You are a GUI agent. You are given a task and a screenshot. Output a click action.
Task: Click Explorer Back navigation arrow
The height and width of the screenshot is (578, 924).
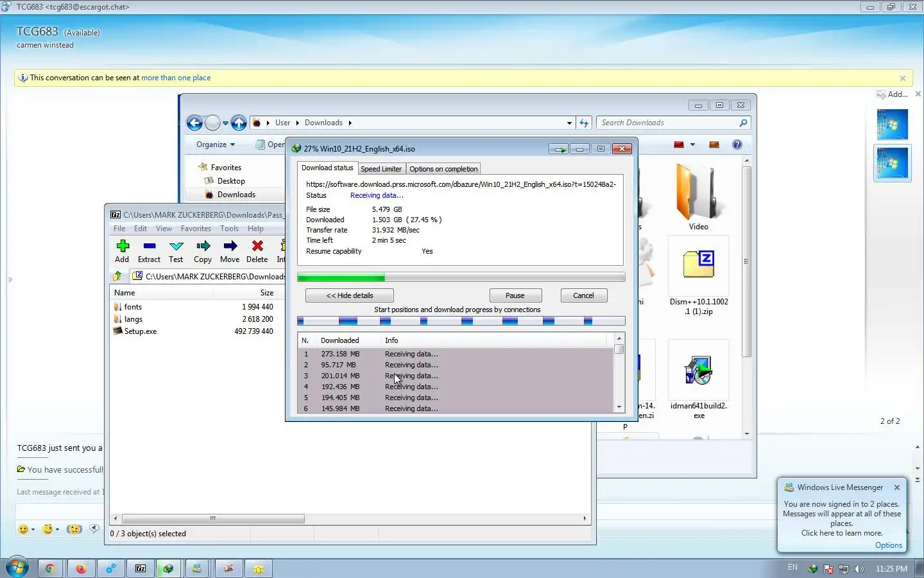tap(194, 123)
